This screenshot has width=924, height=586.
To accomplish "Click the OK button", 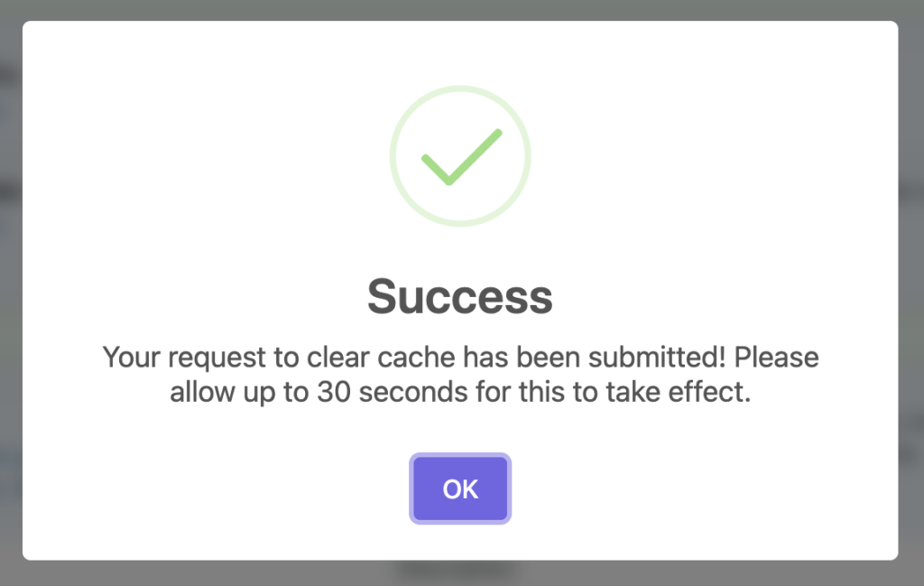I will point(460,488).
